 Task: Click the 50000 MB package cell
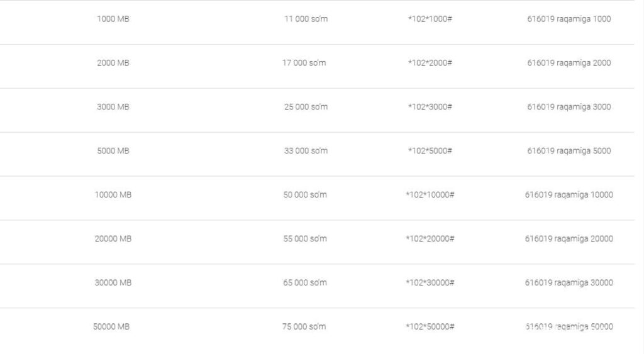click(111, 327)
